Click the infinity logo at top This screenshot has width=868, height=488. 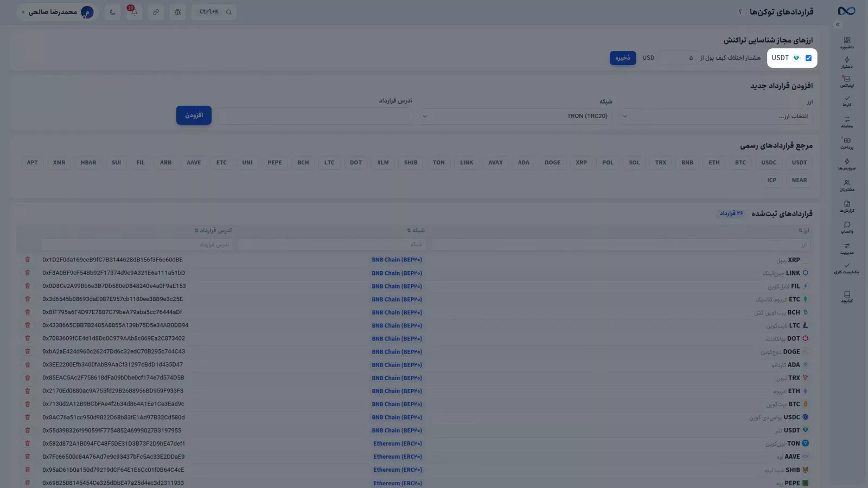pos(846,11)
